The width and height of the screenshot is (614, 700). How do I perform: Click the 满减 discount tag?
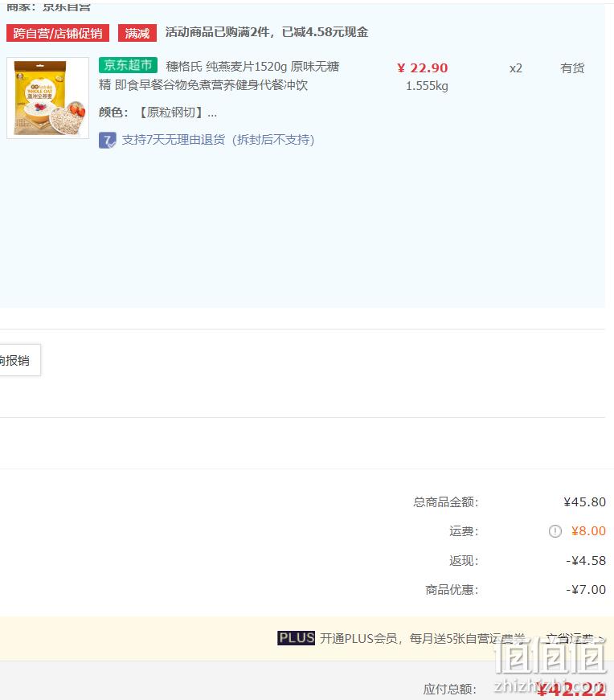(137, 33)
